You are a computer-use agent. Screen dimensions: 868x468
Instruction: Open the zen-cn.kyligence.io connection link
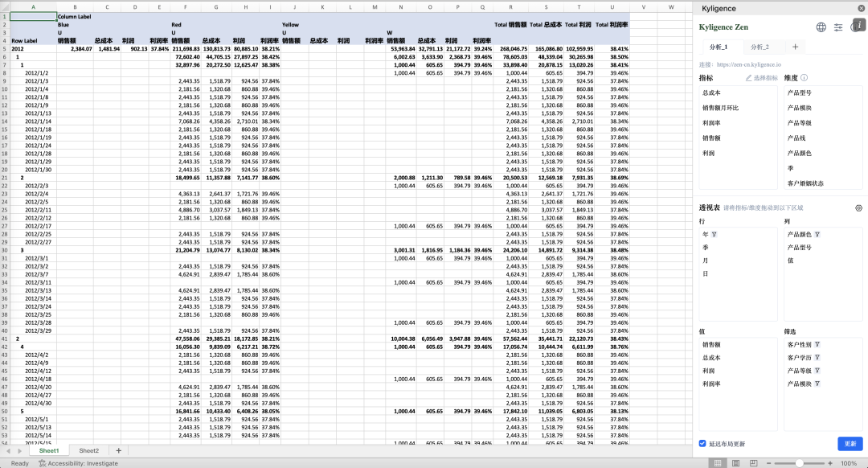point(749,65)
